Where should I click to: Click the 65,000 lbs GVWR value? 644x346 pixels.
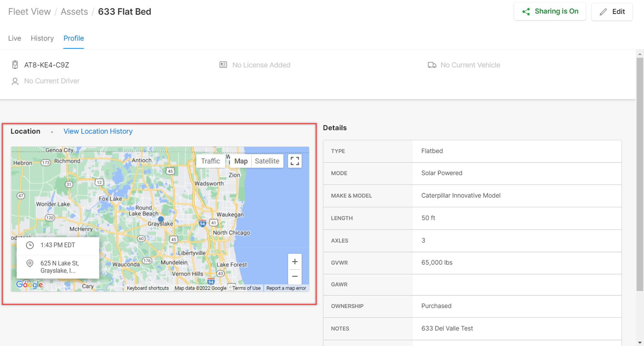coord(437,263)
